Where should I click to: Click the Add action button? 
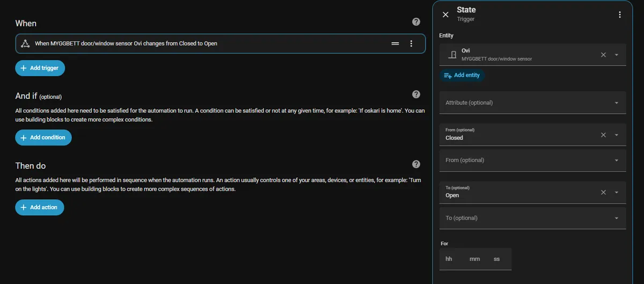tap(40, 207)
